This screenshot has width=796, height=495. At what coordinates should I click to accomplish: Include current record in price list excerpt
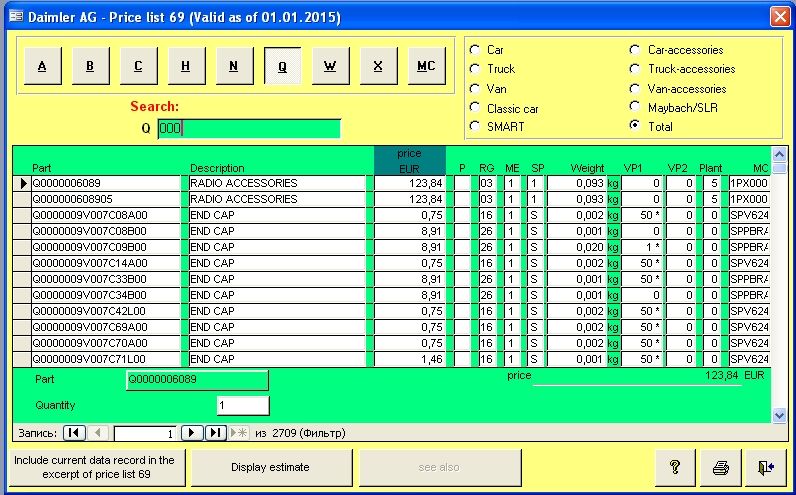(94, 467)
